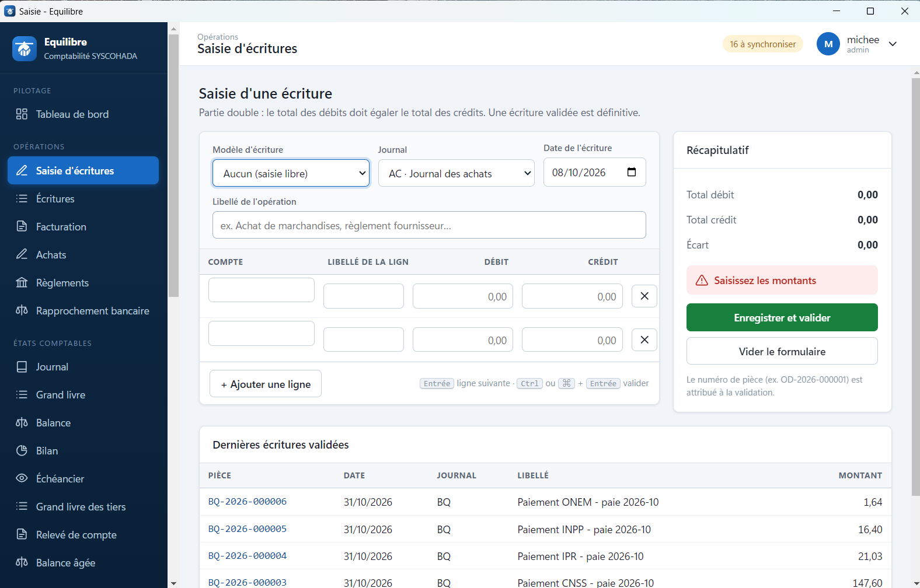Add a line with Ajouter une ligne

click(x=266, y=384)
